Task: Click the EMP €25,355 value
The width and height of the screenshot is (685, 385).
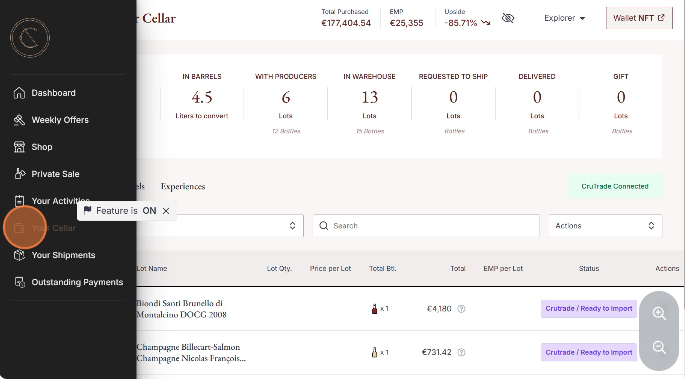Action: pyautogui.click(x=406, y=23)
